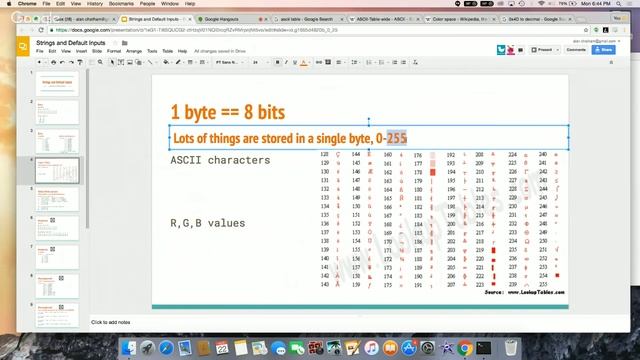The height and width of the screenshot is (360, 640).
Task: Toggle Italic formatting
Action: tap(286, 62)
